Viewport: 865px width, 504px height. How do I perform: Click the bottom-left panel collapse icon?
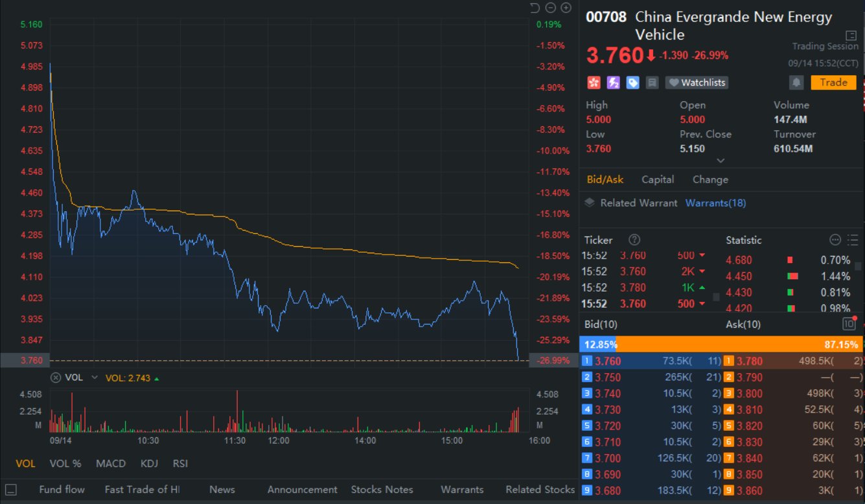click(10, 490)
